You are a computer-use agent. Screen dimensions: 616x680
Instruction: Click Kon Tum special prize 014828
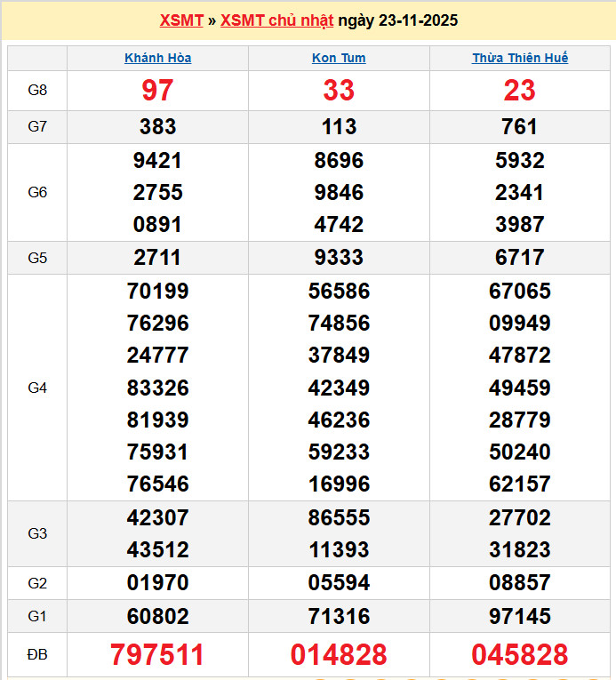(x=339, y=655)
